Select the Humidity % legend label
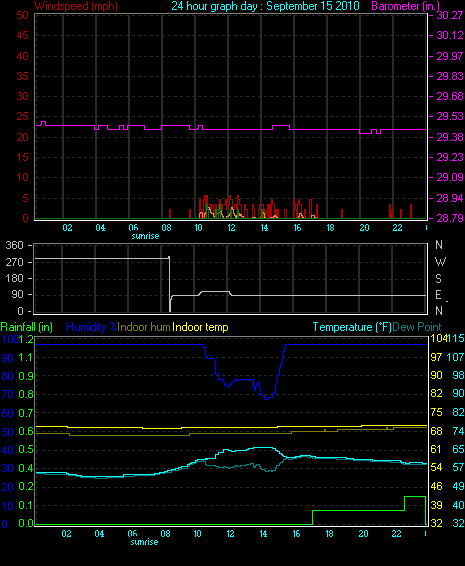The image size is (465, 566). tap(92, 327)
